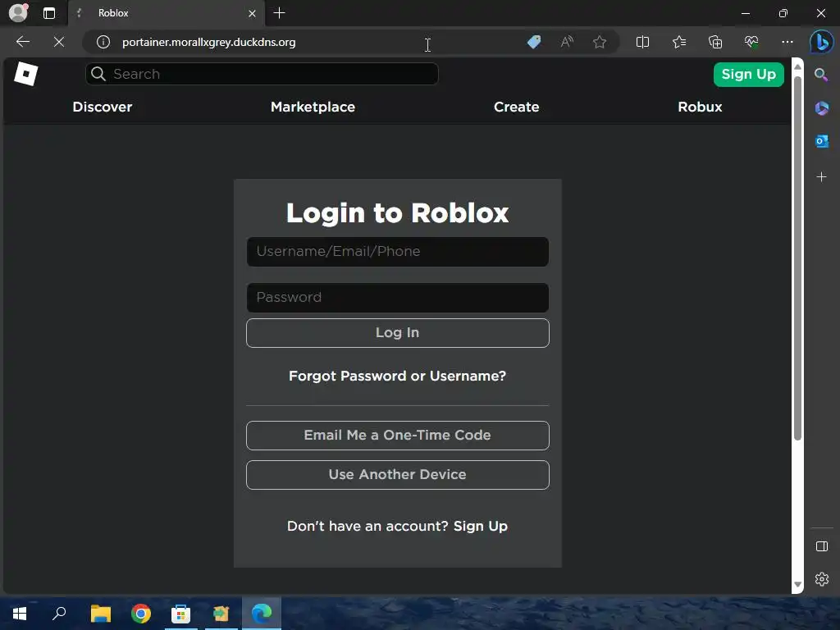Open the Marketplace menu item
840x630 pixels.
tap(313, 107)
